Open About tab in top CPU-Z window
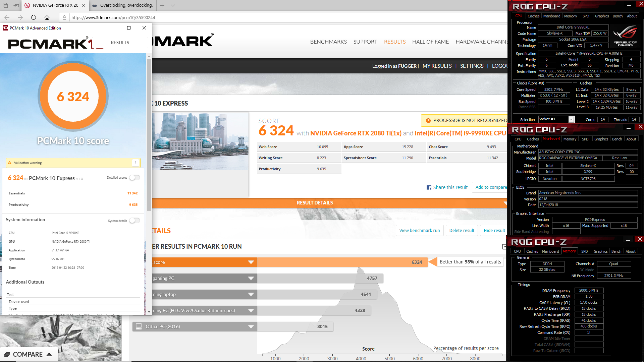The width and height of the screenshot is (644, 362). pos(632,16)
